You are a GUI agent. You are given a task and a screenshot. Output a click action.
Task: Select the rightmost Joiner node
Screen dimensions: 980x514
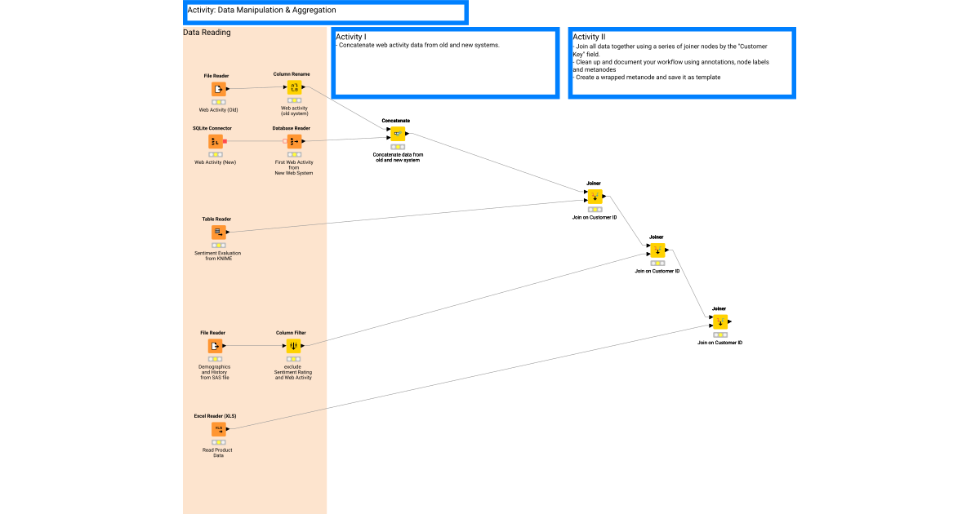coord(719,321)
